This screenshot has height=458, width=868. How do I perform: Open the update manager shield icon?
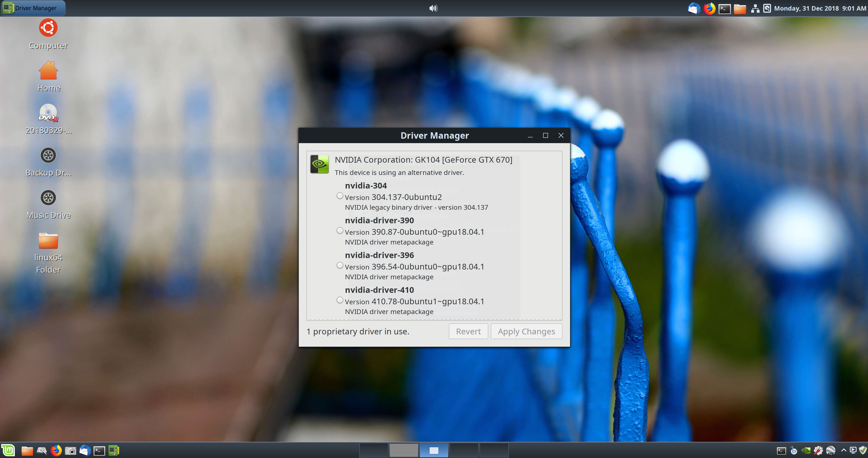coord(863,450)
